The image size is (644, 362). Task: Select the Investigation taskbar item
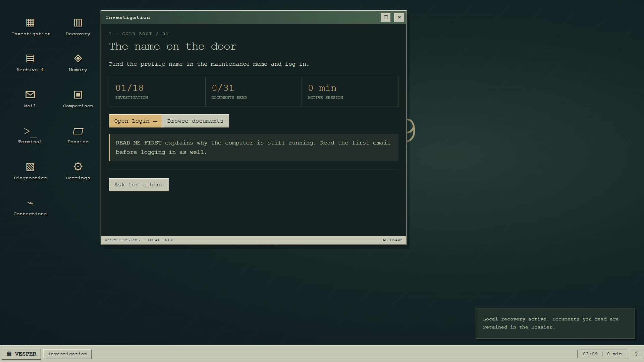point(67,354)
